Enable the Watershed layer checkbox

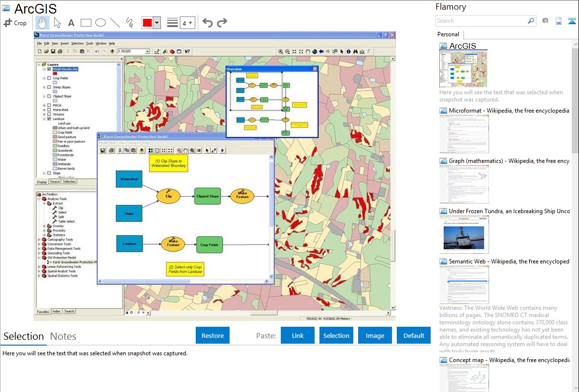pos(49,110)
